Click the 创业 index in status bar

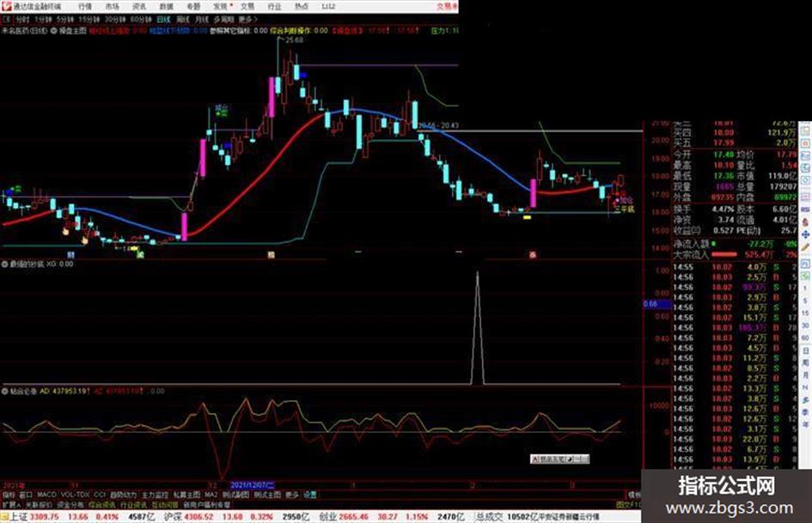[x=327, y=517]
